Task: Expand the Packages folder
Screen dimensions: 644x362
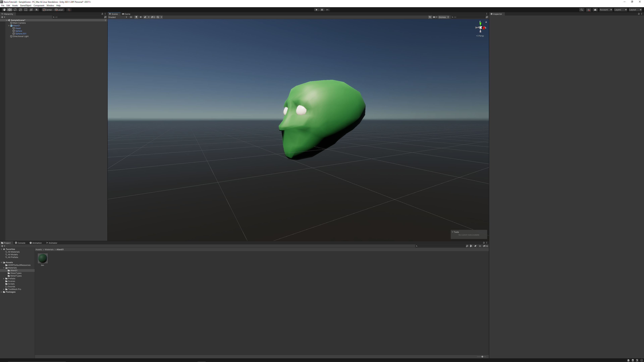Action: [2, 292]
